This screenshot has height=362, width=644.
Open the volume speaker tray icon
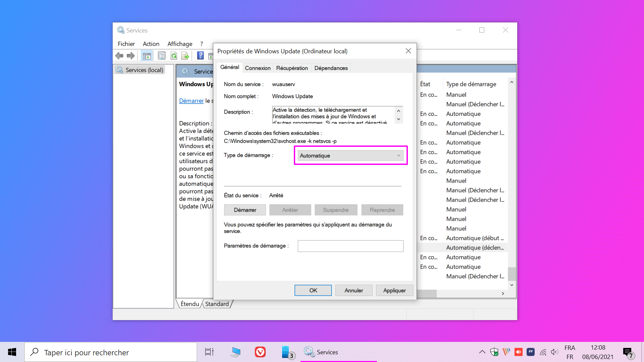(555, 352)
